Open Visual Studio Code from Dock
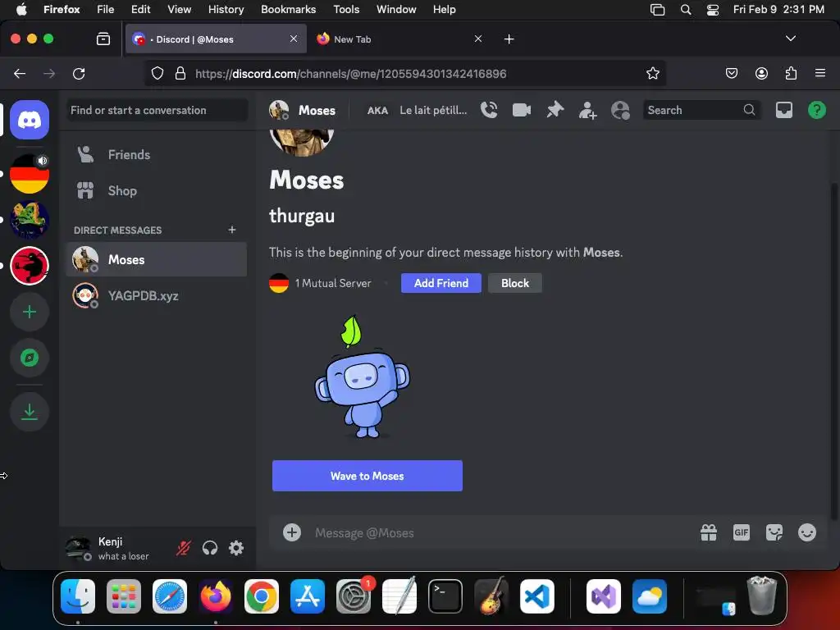840x630 pixels. pos(536,596)
